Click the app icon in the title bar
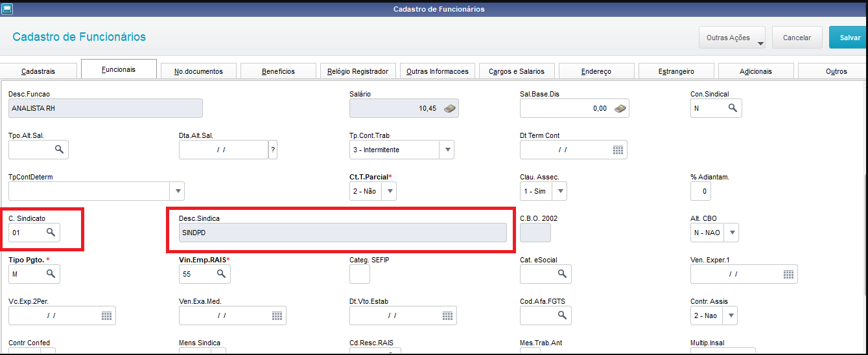This screenshot has height=355, width=868. [x=6, y=9]
